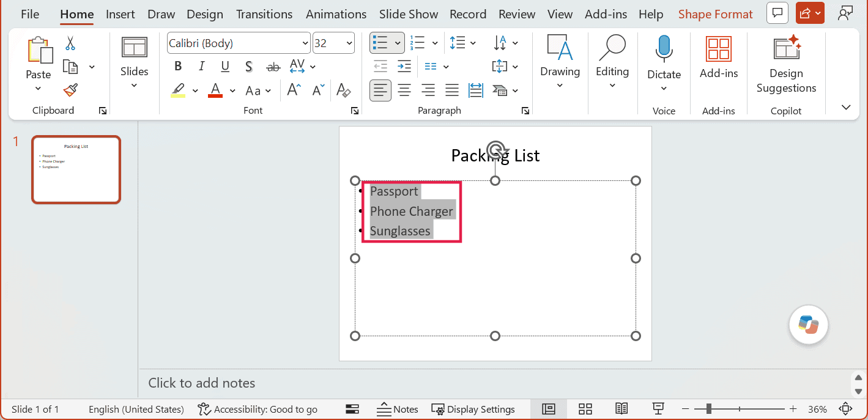Toggle Normal view in status bar
The height and width of the screenshot is (420, 868).
(549, 409)
